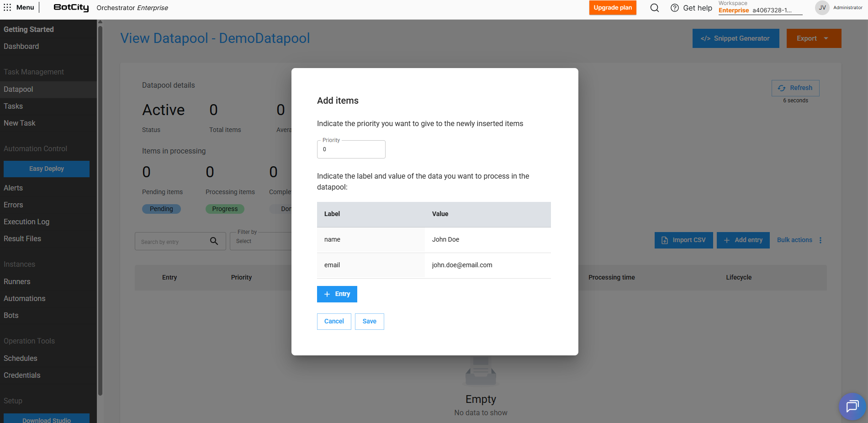
Task: Open the apps grid Menu icon
Action: [x=7, y=7]
